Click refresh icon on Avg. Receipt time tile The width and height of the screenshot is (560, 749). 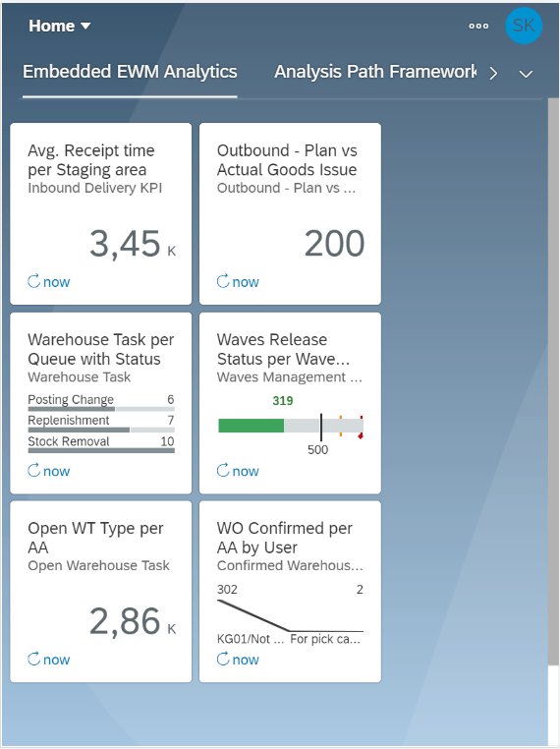[34, 281]
